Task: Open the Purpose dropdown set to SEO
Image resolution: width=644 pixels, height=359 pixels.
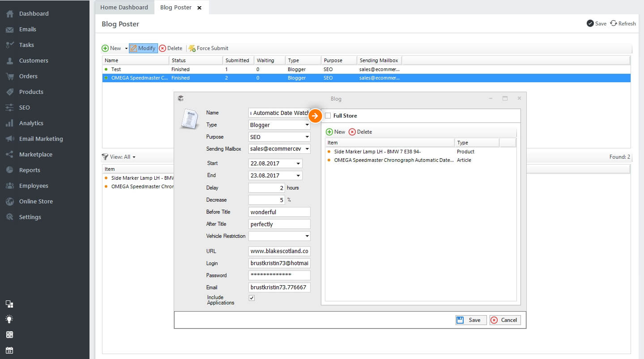Action: (x=279, y=137)
